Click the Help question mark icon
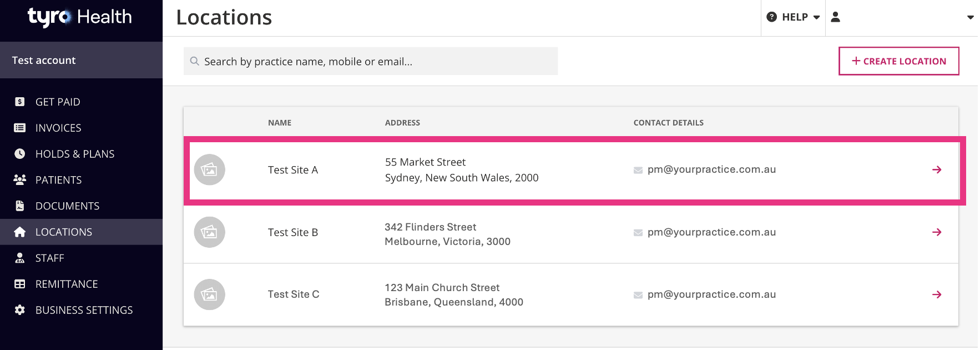This screenshot has width=980, height=350. [771, 17]
